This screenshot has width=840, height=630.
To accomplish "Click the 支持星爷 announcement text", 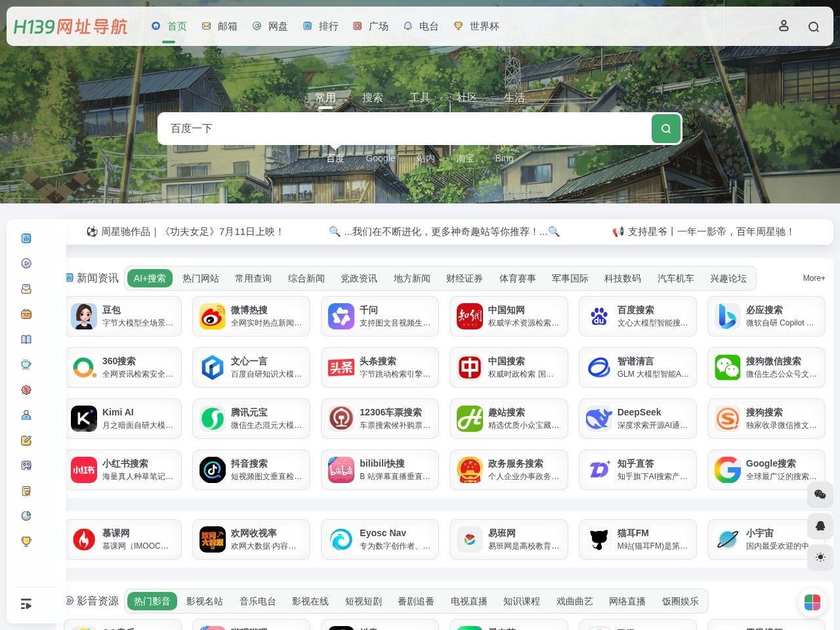I will (x=703, y=232).
